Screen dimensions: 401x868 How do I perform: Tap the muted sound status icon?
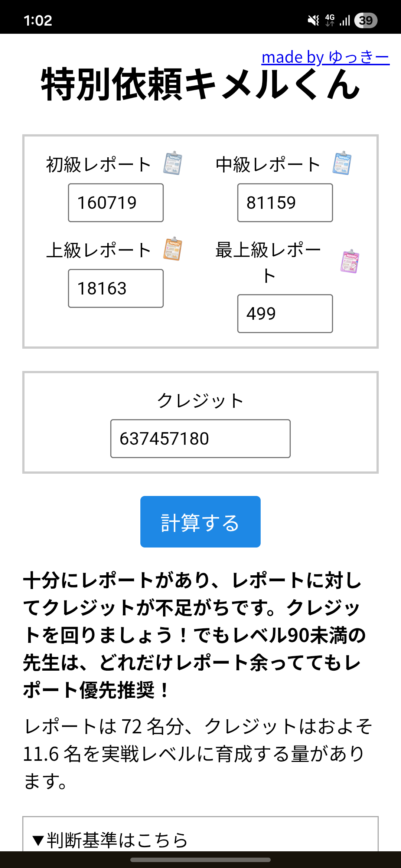click(313, 20)
